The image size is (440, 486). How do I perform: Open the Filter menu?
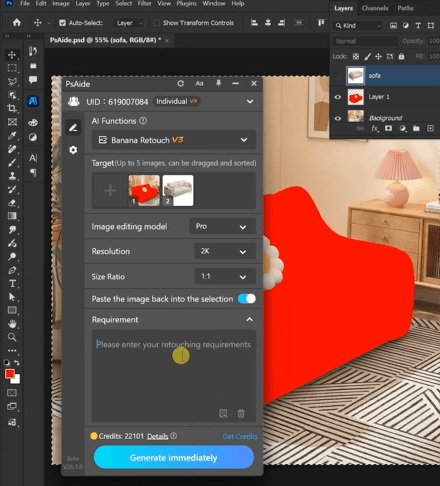[x=144, y=4]
